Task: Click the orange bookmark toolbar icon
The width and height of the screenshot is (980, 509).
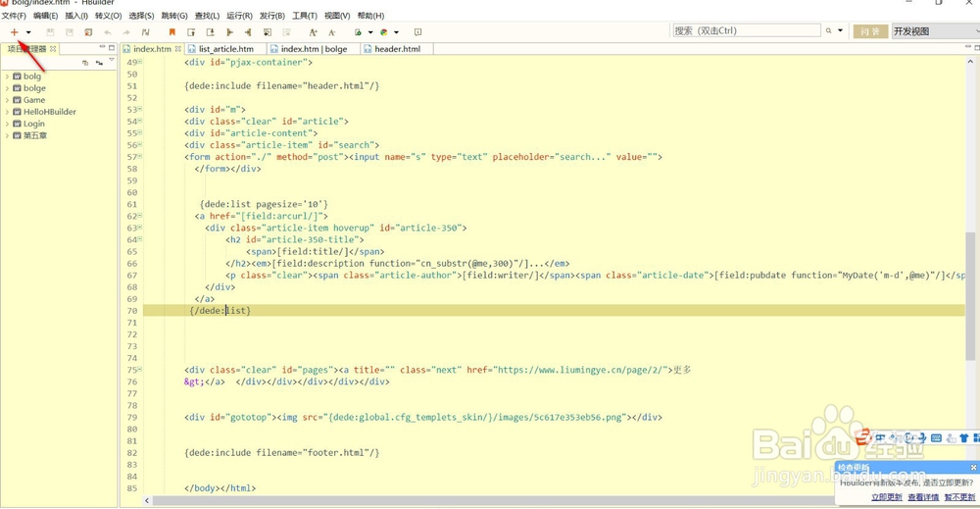Action: point(171,32)
